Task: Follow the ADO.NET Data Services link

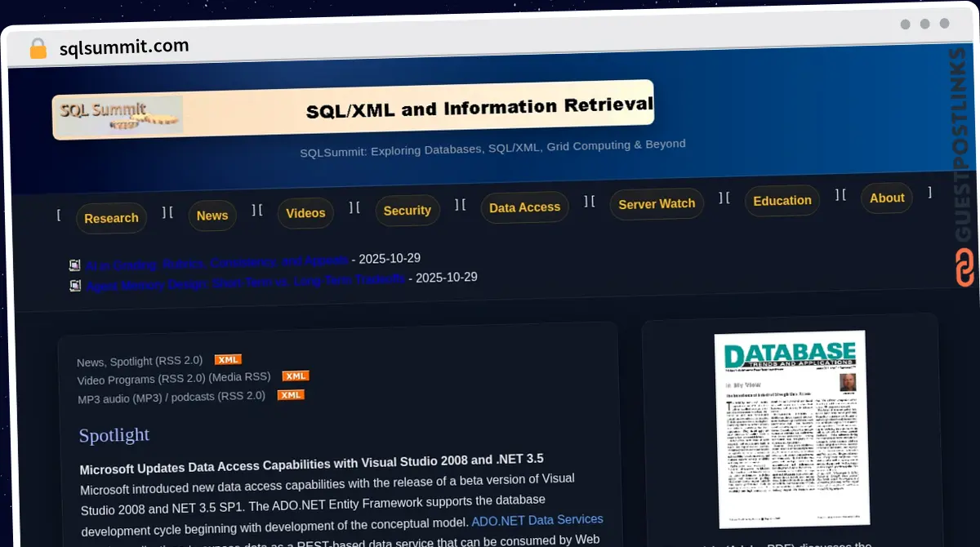Action: (x=537, y=520)
